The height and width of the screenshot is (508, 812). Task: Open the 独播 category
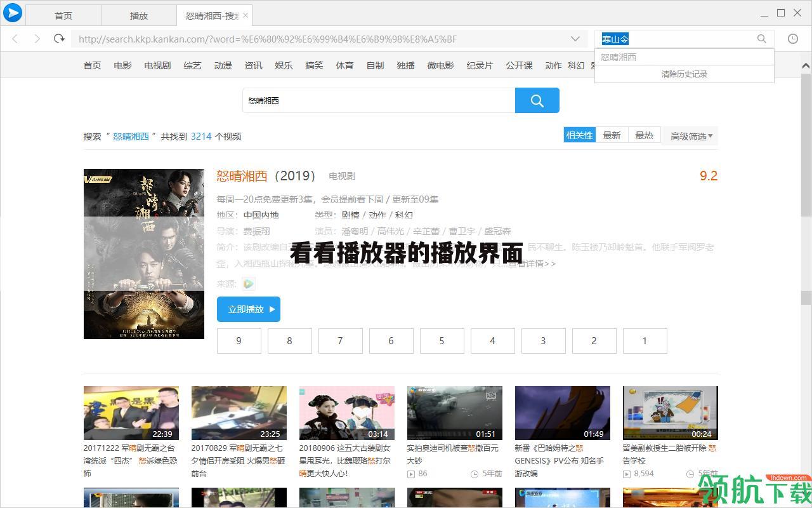coord(405,65)
